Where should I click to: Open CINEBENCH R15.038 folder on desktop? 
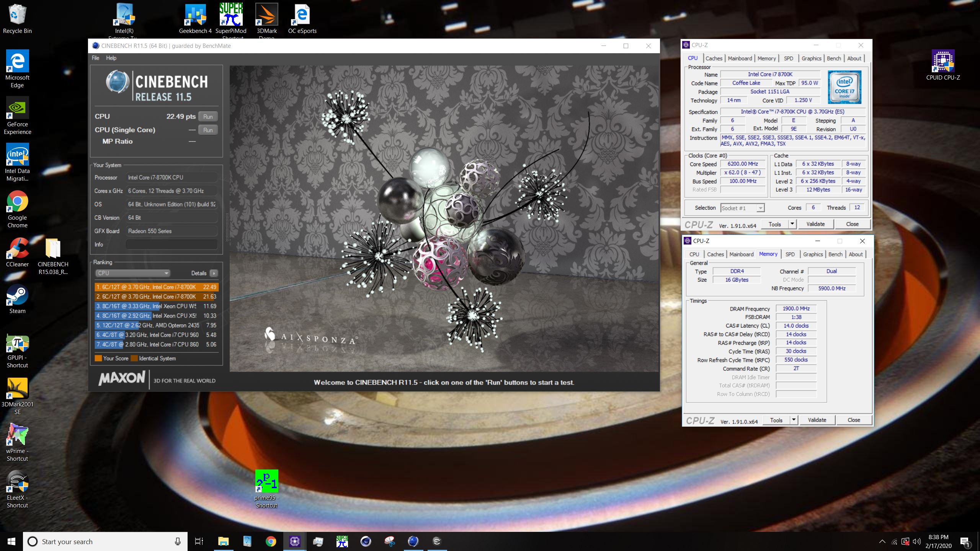pyautogui.click(x=53, y=256)
